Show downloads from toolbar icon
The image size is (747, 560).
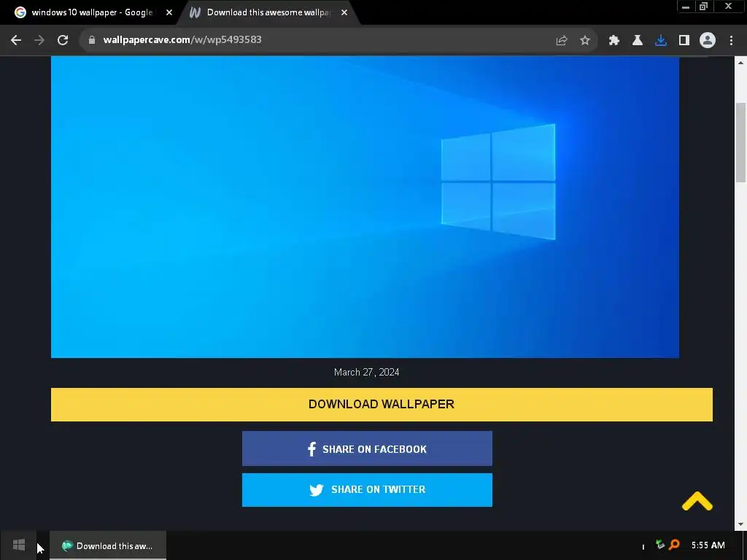[661, 41]
